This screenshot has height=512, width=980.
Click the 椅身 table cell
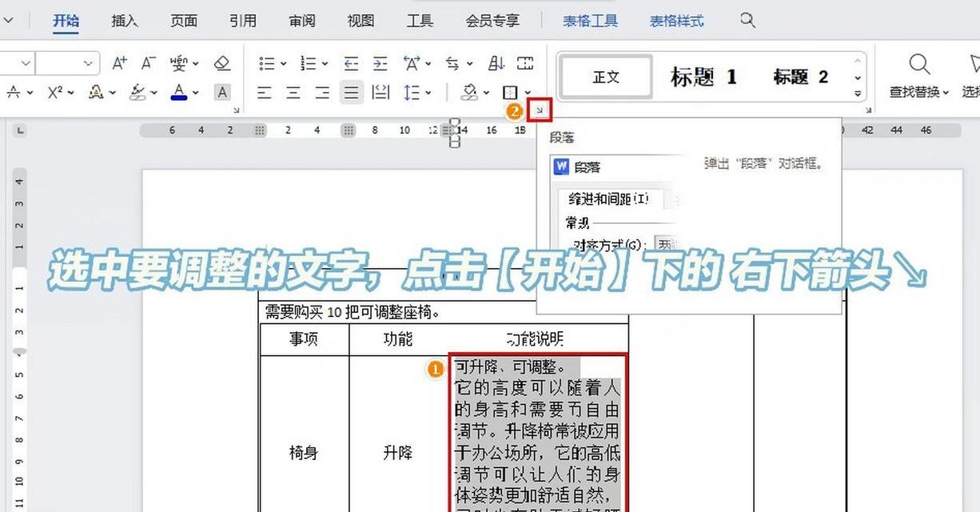click(304, 453)
